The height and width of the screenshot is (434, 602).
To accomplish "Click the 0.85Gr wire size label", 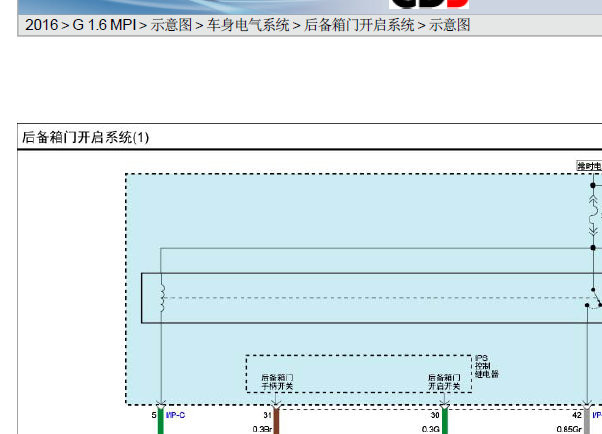I will coord(569,429).
